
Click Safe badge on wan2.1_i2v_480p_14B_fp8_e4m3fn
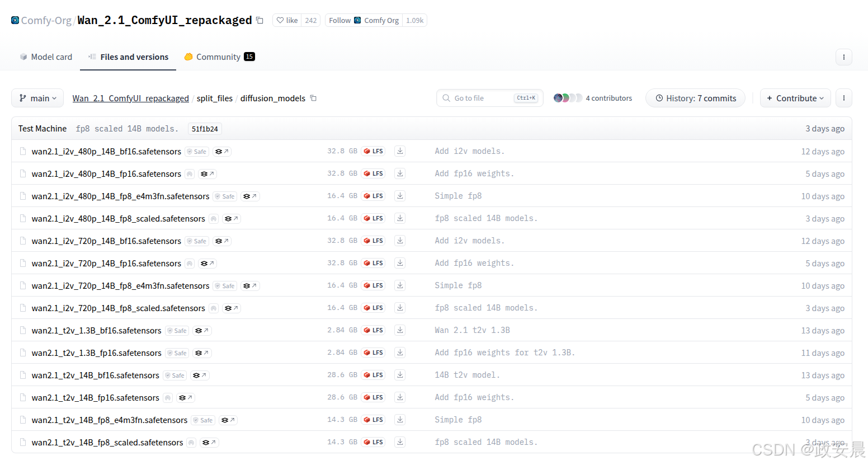click(x=225, y=196)
